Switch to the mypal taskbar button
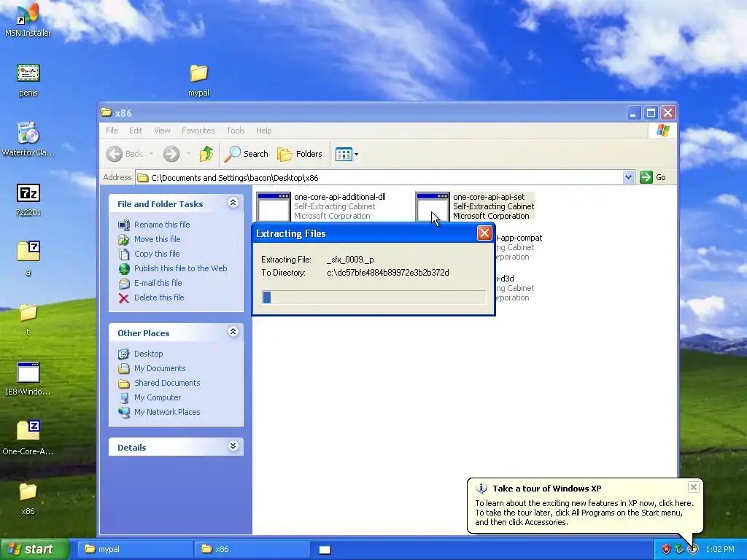 (x=135, y=549)
